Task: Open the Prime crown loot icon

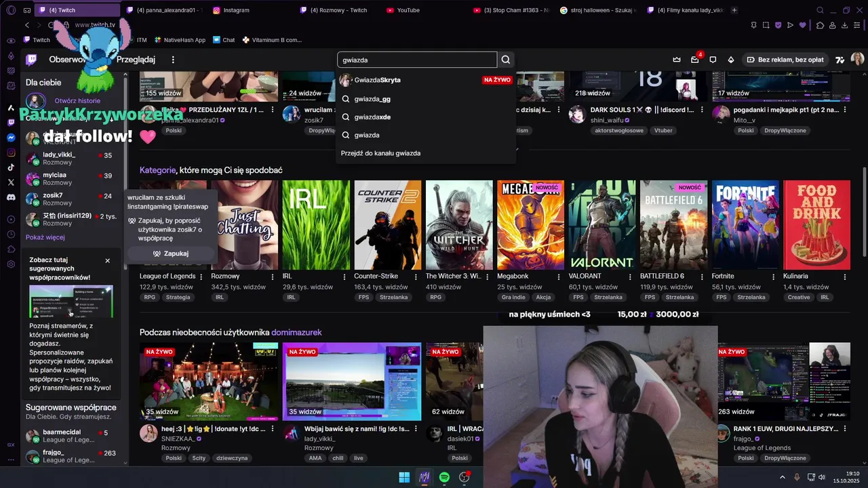Action: 677,60
